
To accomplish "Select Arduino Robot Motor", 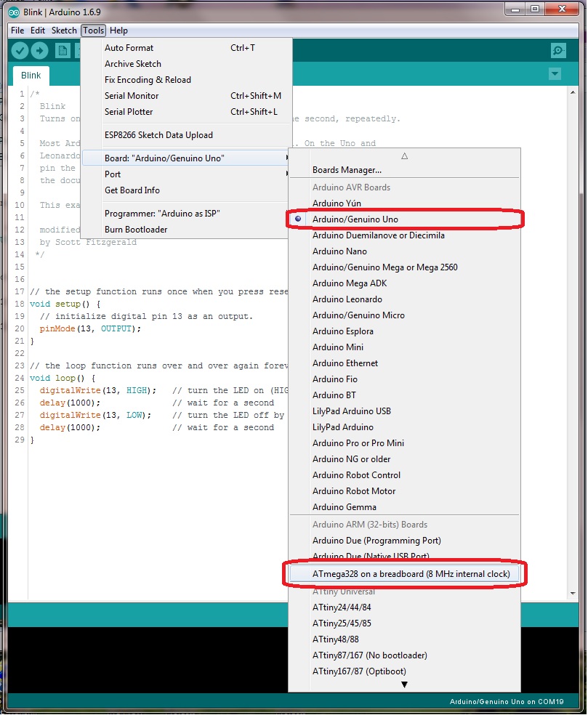I will pyautogui.click(x=405, y=490).
